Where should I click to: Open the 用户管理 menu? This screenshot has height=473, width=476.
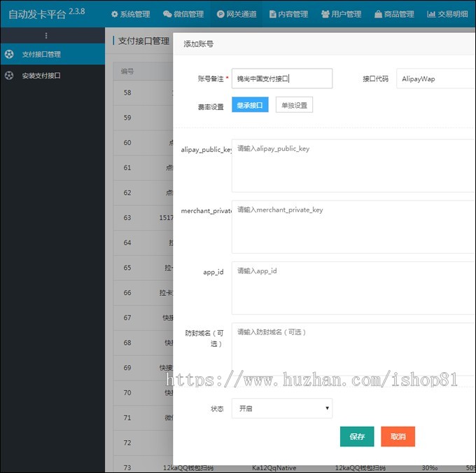342,14
